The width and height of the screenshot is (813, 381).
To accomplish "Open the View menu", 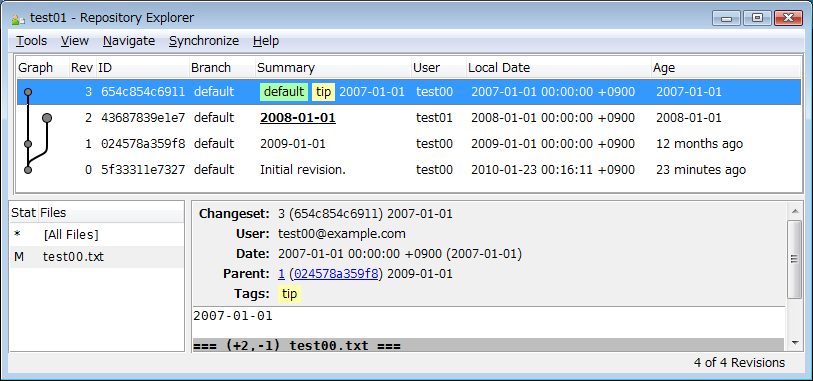I will click(x=75, y=41).
